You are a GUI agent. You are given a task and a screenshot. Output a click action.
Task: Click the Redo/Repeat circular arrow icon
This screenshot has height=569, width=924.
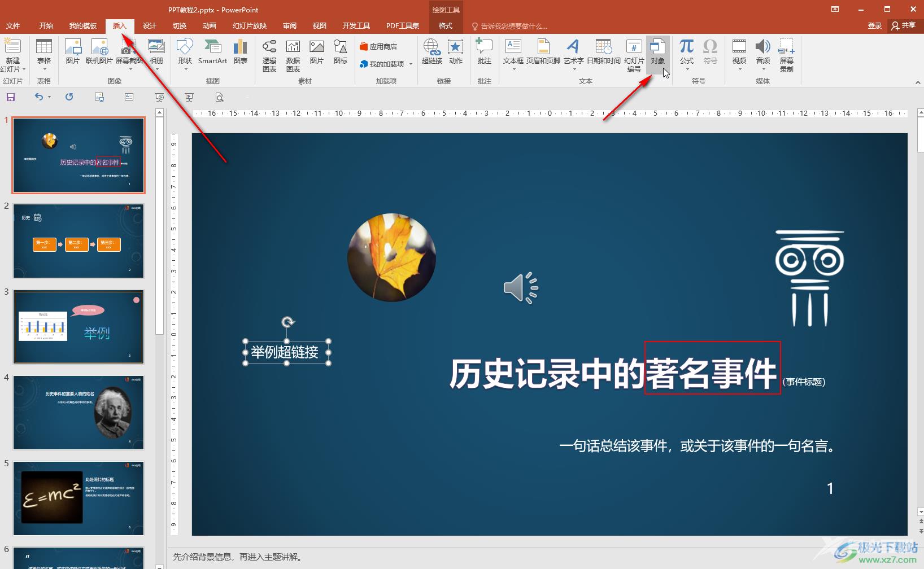point(69,97)
